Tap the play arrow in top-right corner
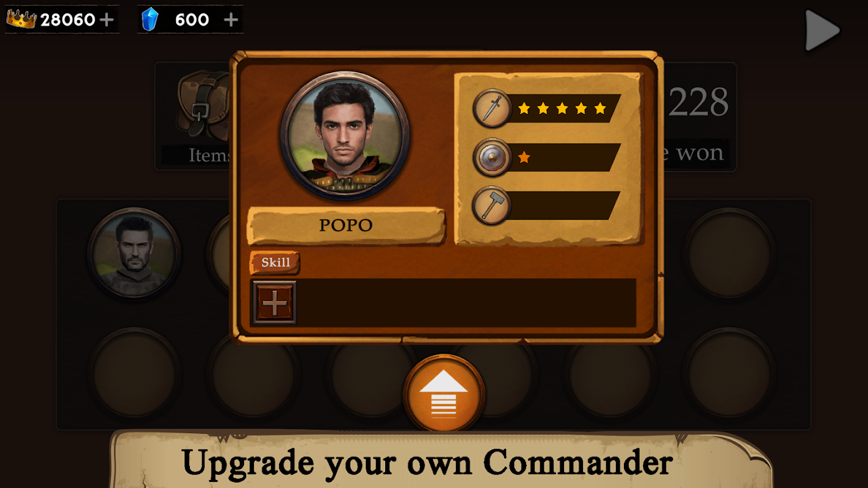The width and height of the screenshot is (868, 488). click(x=822, y=30)
